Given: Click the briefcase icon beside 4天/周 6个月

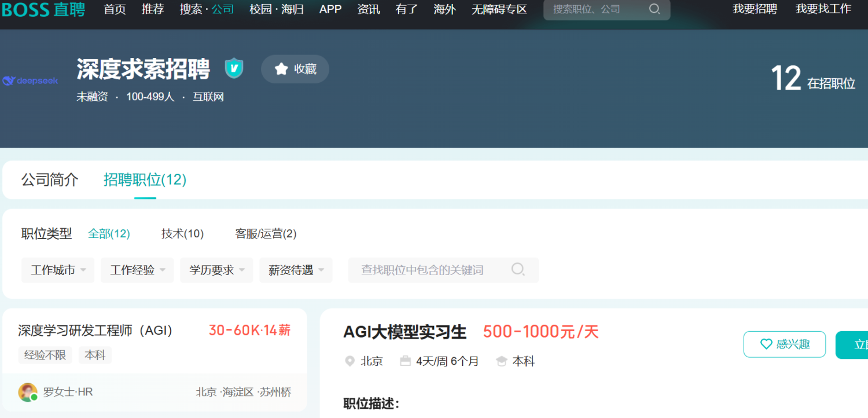Looking at the screenshot, I should [405, 361].
